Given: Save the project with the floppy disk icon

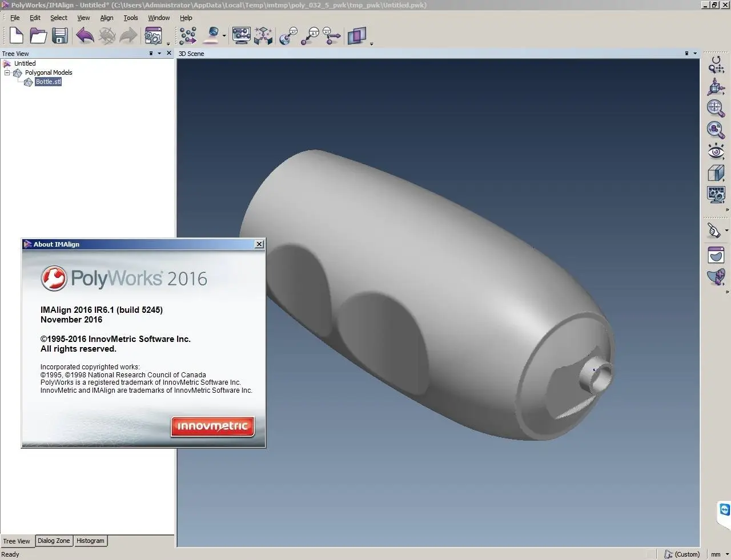Looking at the screenshot, I should click(x=60, y=36).
